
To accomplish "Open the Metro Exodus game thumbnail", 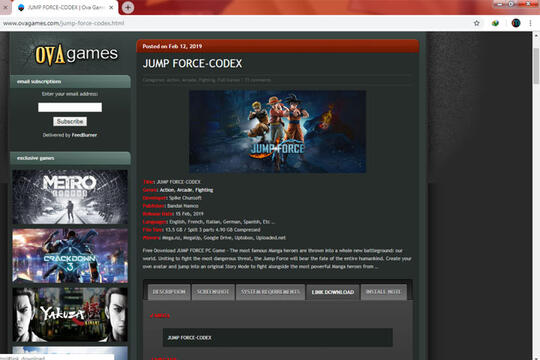I will point(70,197).
